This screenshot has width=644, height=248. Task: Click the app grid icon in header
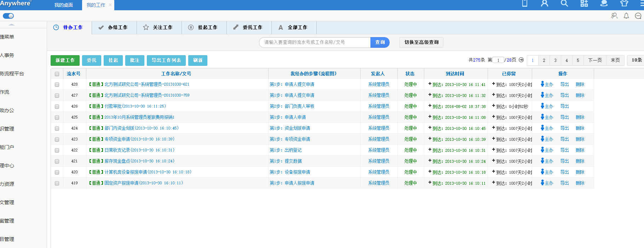584,4
